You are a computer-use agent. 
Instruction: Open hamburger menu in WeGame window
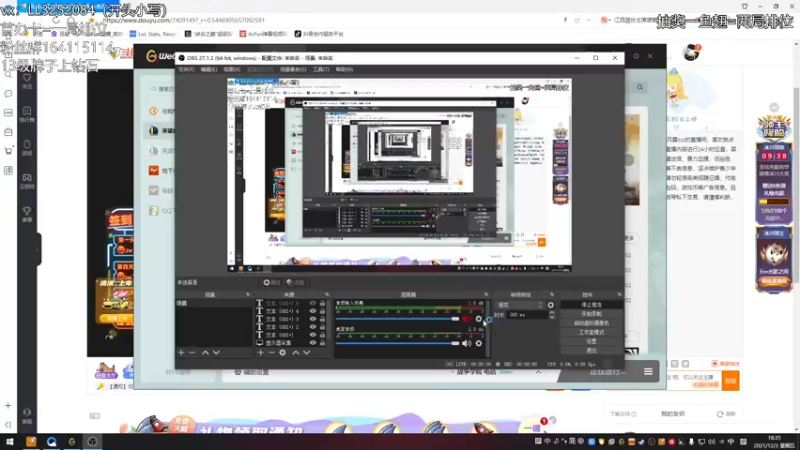[x=648, y=371]
